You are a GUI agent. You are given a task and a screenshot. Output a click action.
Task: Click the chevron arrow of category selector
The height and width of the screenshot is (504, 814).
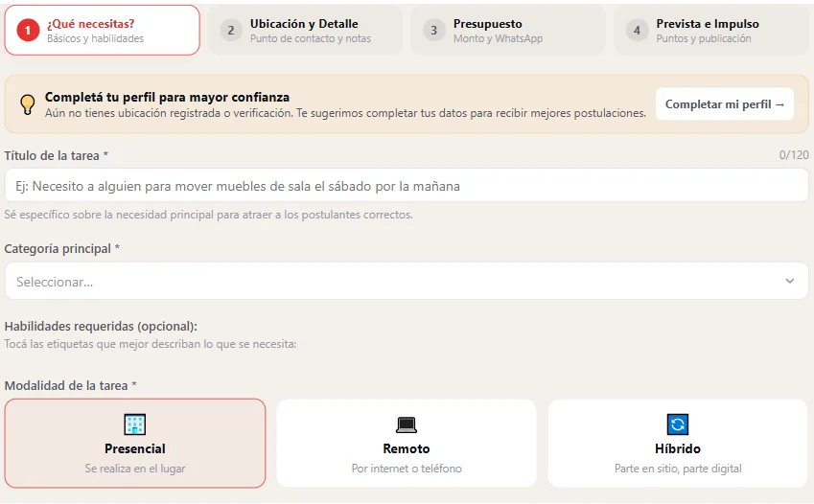tap(790, 281)
